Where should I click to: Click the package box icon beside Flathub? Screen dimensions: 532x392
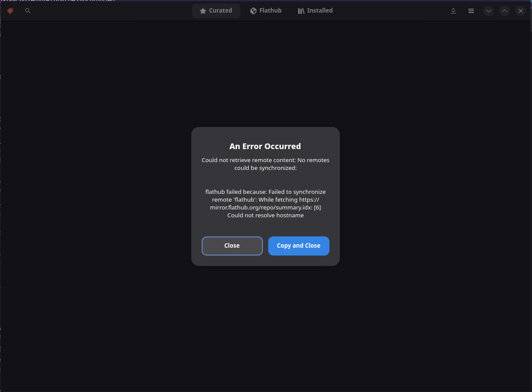tap(253, 10)
